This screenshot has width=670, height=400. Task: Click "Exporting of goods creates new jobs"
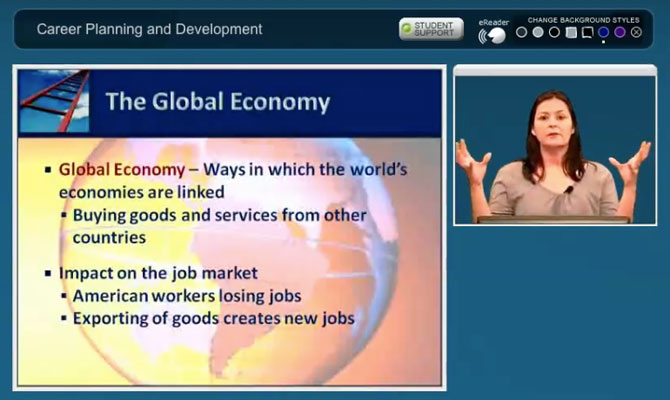[x=214, y=318]
